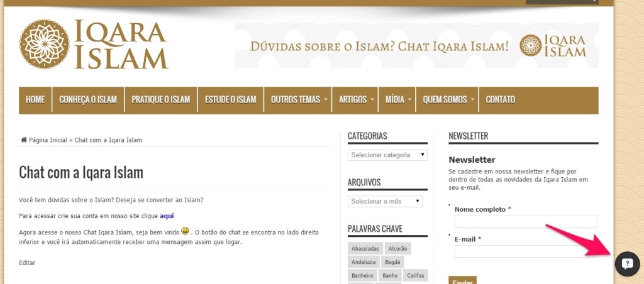Image resolution: width=644 pixels, height=284 pixels.
Task: Click the search icon at top
Action: tap(592, 1)
